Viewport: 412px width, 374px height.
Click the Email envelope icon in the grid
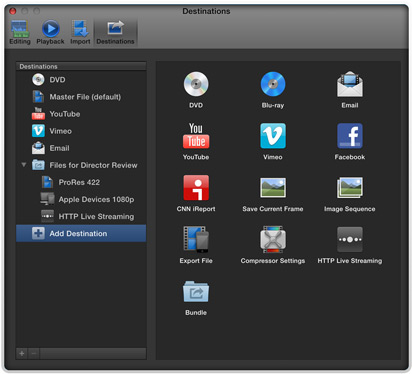point(350,84)
